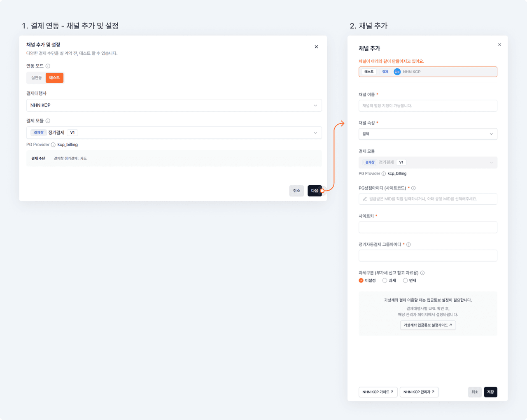Click info icon beside PG상점아이디 (사이트코드)
The image size is (527, 420).
(413, 188)
